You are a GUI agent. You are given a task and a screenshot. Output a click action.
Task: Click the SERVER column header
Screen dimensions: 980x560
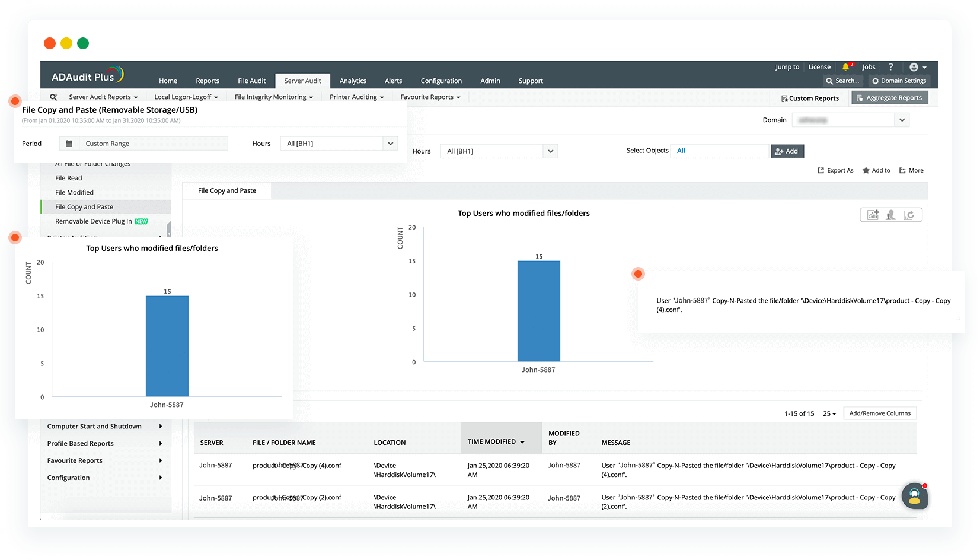pyautogui.click(x=212, y=443)
